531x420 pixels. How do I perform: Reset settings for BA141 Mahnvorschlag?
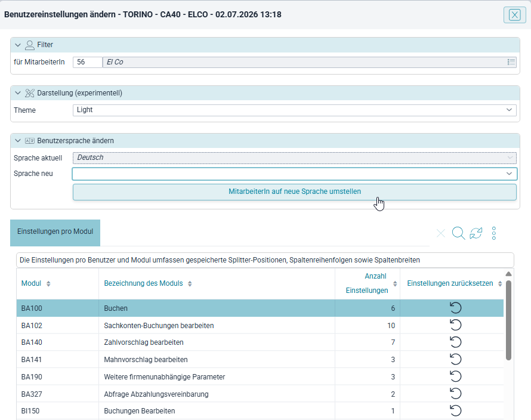click(x=455, y=359)
